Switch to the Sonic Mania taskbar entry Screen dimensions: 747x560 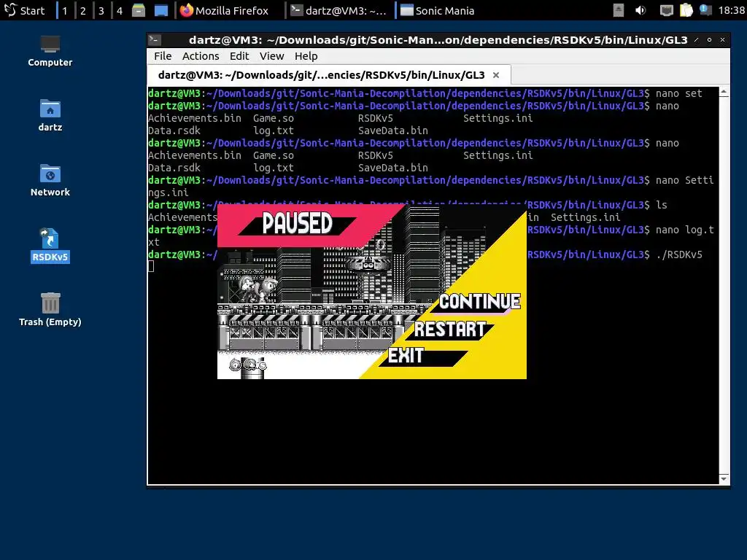click(438, 10)
